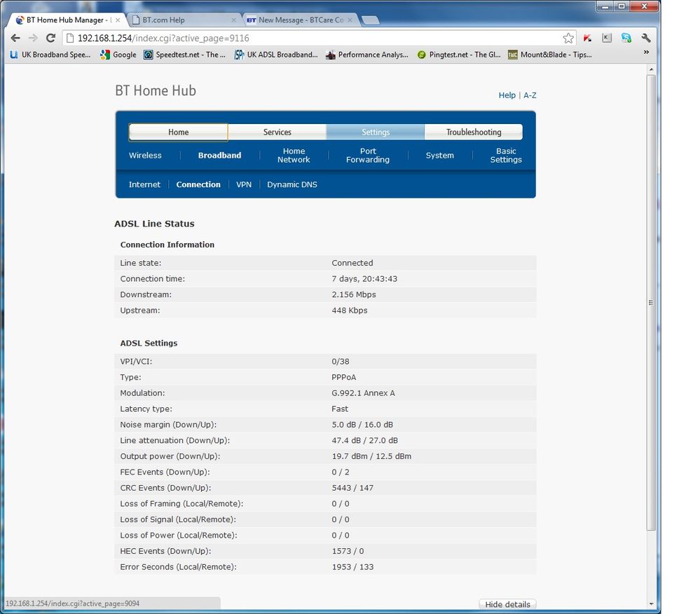Go to the Connection sub-page
Image resolution: width=700 pixels, height=614 pixels.
198,184
